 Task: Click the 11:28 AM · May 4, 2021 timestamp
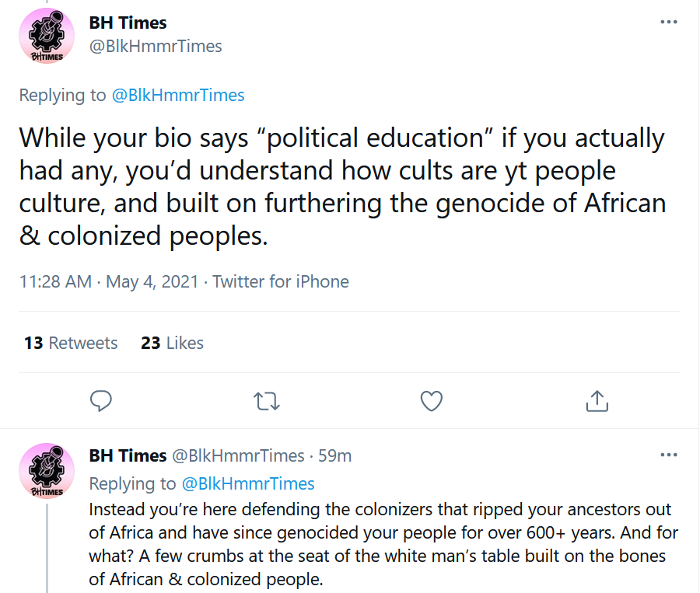(108, 281)
